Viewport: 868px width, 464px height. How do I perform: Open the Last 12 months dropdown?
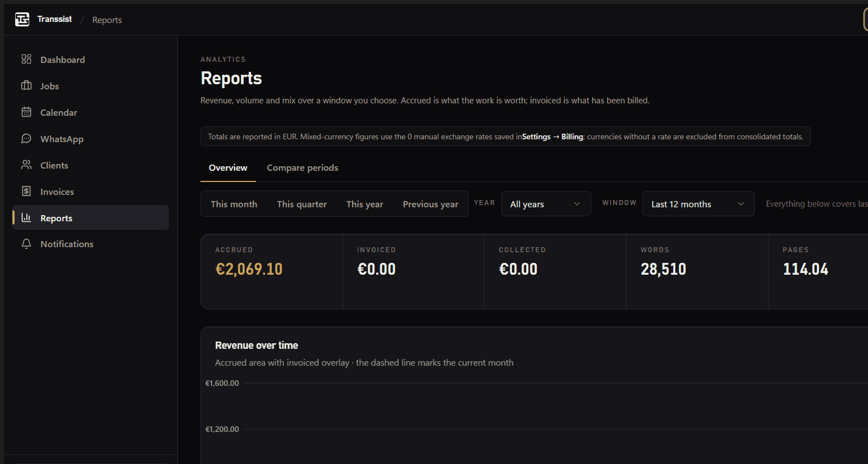point(698,204)
